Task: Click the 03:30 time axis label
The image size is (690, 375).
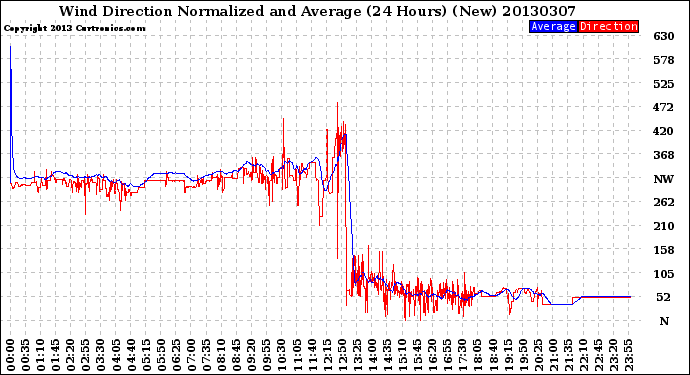Action: (x=101, y=355)
